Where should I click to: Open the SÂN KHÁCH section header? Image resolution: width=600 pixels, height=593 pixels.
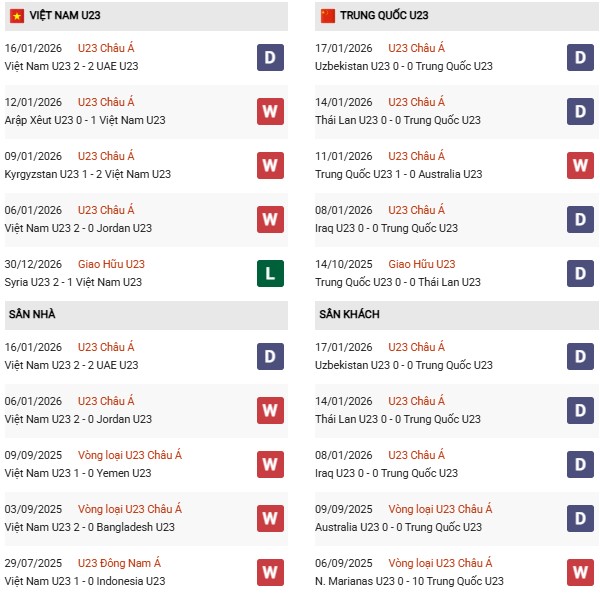[351, 314]
